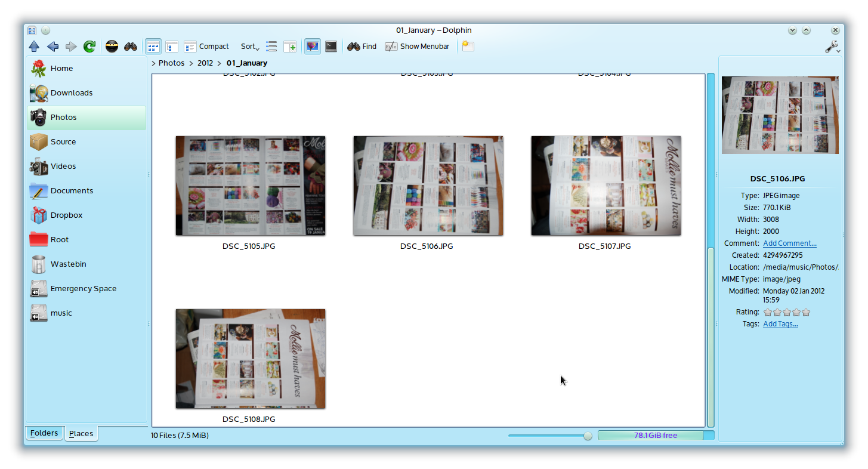868x469 pixels.
Task: Toggle the embedded terminal panel
Action: (x=330, y=47)
